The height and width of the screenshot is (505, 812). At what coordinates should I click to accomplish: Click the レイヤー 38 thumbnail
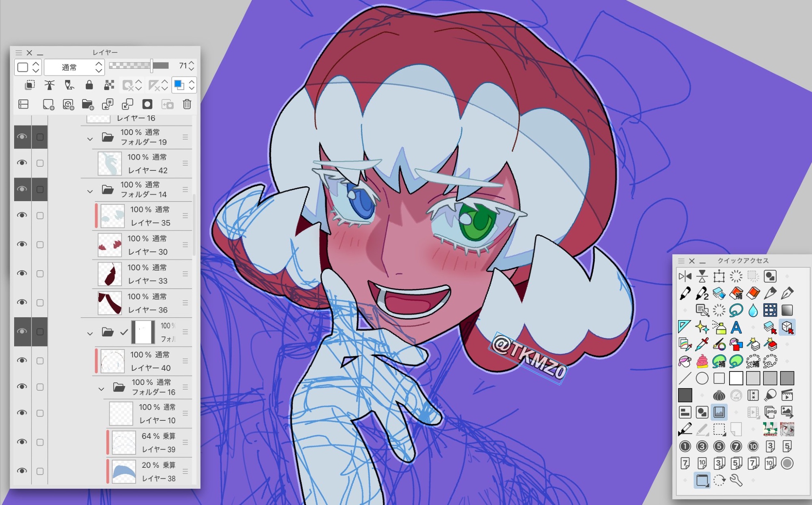[124, 471]
